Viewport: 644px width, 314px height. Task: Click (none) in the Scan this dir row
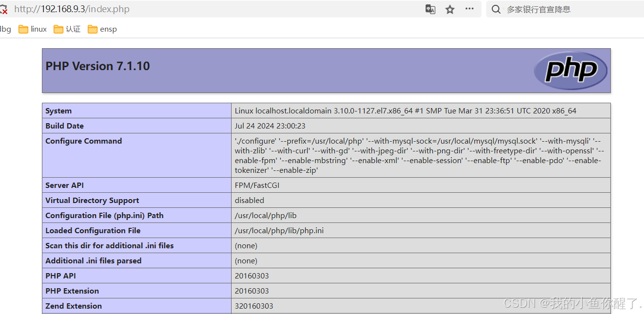point(246,246)
